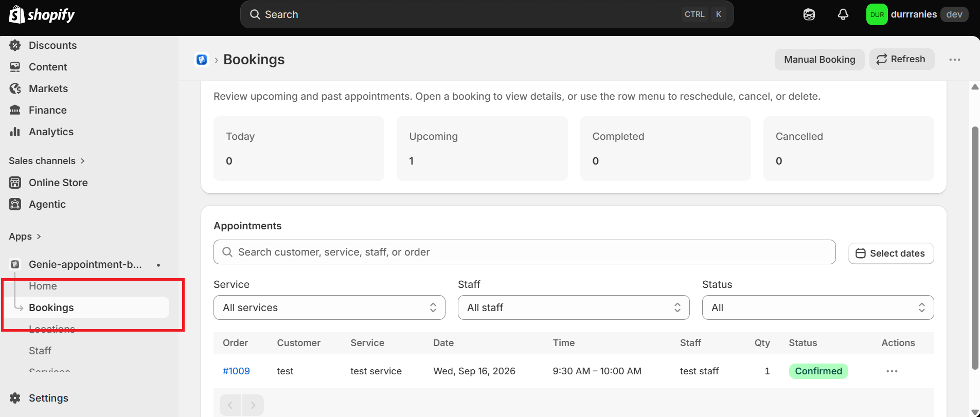Open the Analytics section
This screenshot has height=417, width=980.
click(51, 132)
